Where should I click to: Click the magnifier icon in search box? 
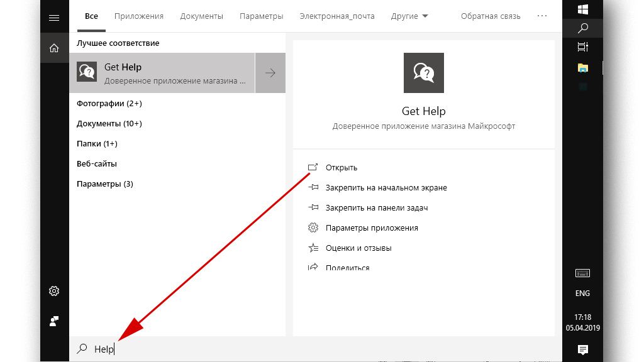click(x=82, y=349)
